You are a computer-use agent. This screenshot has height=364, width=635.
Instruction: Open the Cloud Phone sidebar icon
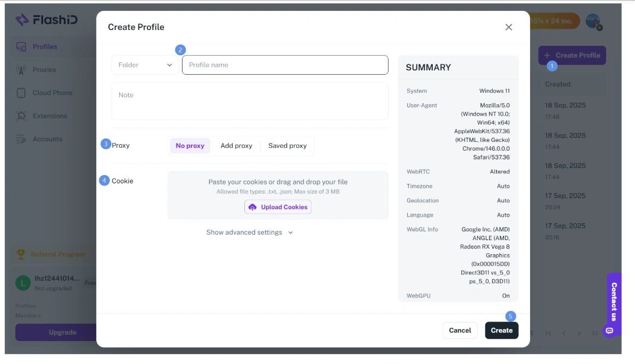[x=21, y=93]
